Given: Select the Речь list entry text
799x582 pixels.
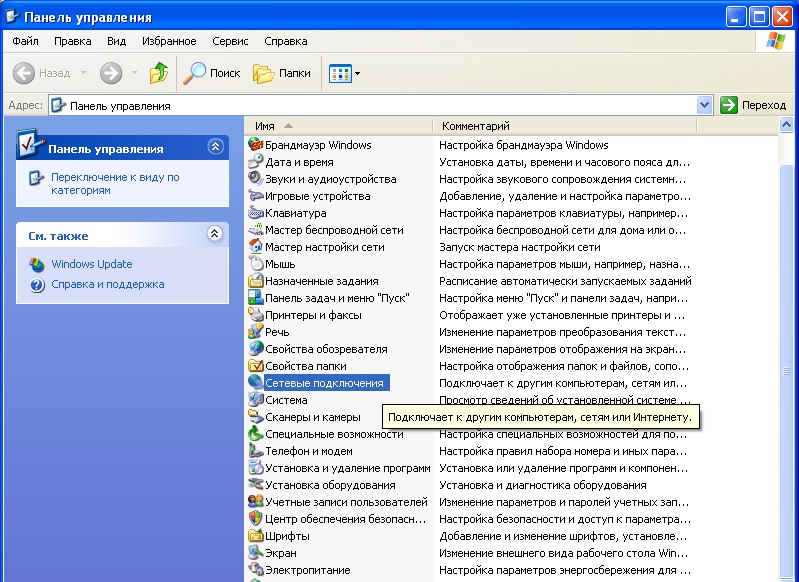Looking at the screenshot, I should [277, 332].
